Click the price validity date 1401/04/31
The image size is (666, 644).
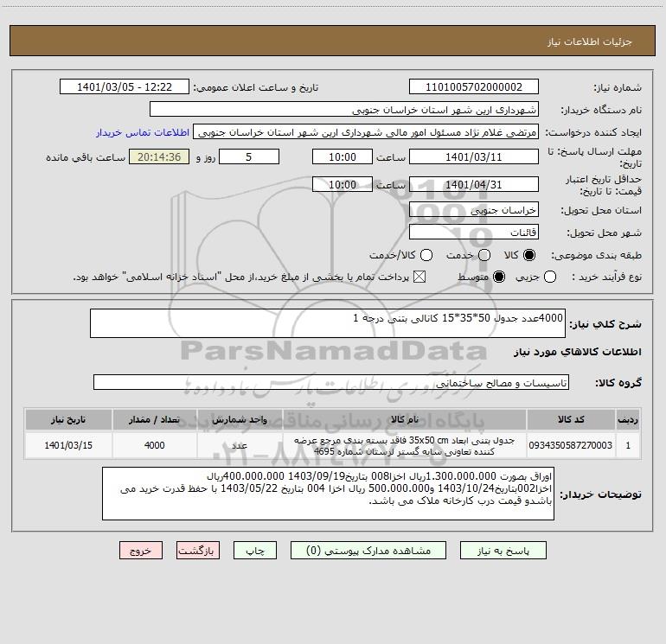click(x=474, y=185)
